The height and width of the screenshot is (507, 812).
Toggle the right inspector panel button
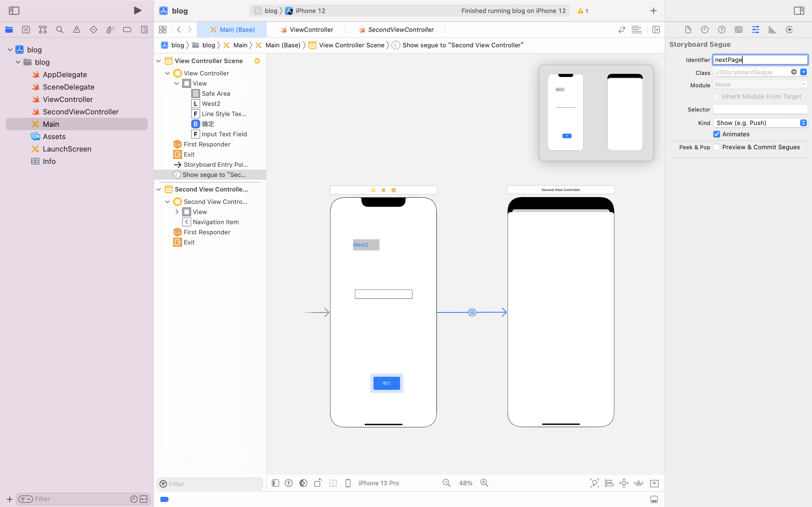799,11
